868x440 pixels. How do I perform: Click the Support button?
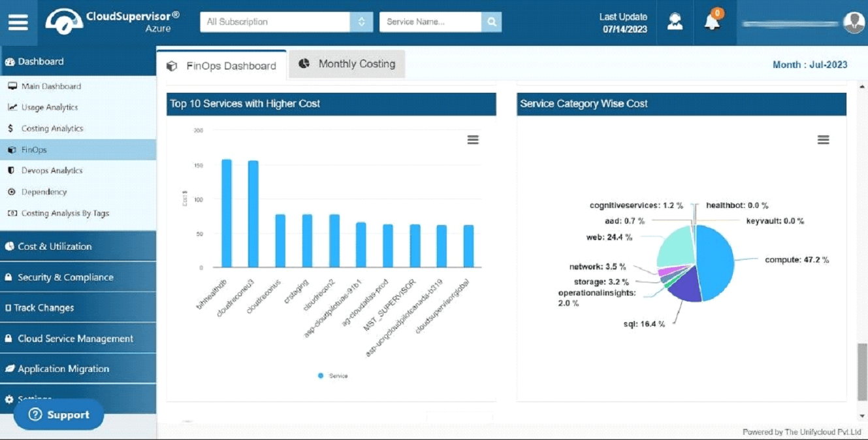[59, 415]
